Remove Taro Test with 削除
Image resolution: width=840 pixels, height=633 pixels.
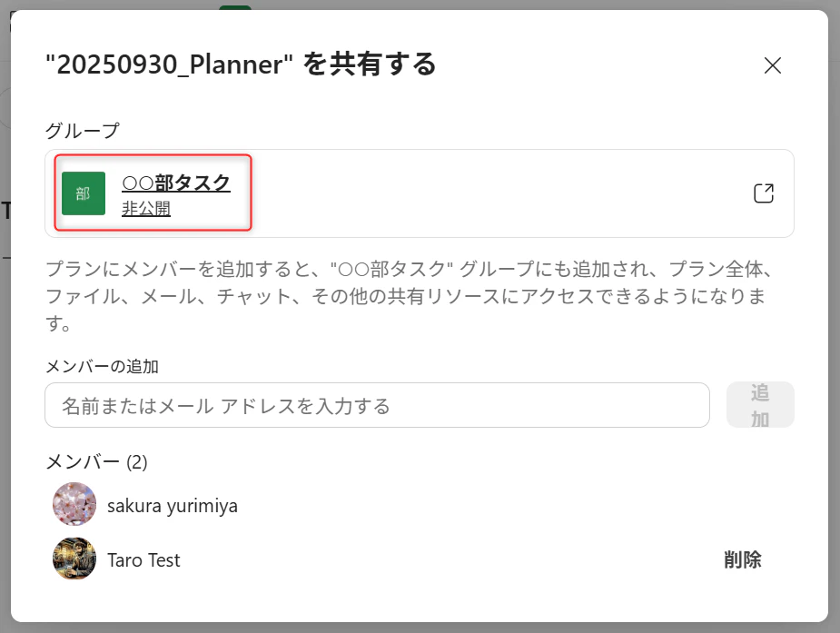point(743,559)
